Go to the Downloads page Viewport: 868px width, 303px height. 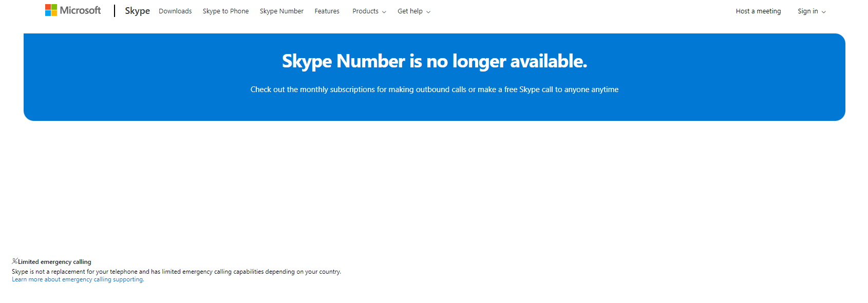[x=175, y=11]
